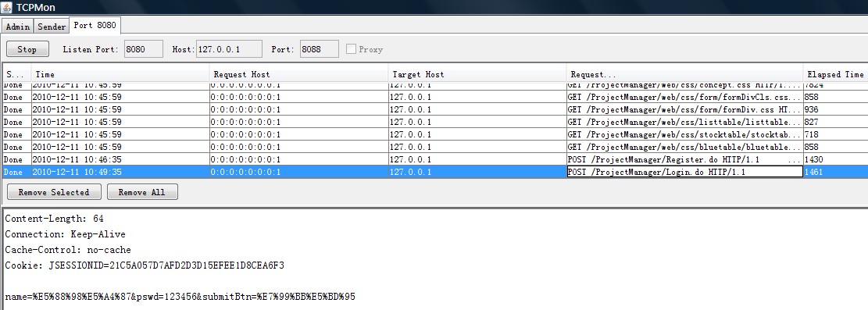The image size is (868, 310).
Task: Click elapsed time value 718
Action: [x=812, y=134]
